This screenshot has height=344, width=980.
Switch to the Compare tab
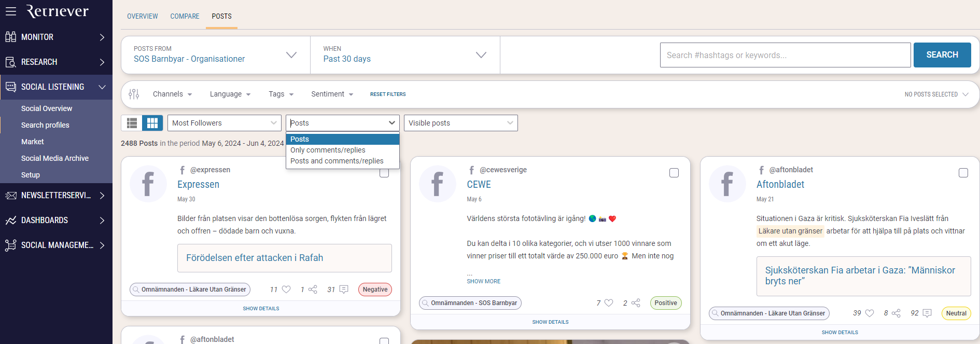coord(185,16)
